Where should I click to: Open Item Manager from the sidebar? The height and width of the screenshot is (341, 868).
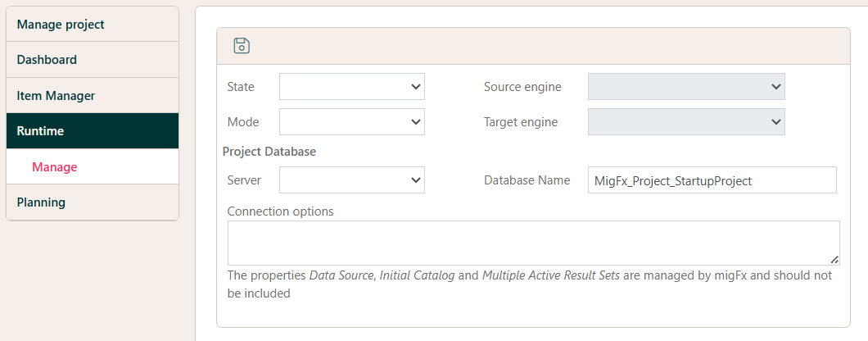[x=92, y=96]
